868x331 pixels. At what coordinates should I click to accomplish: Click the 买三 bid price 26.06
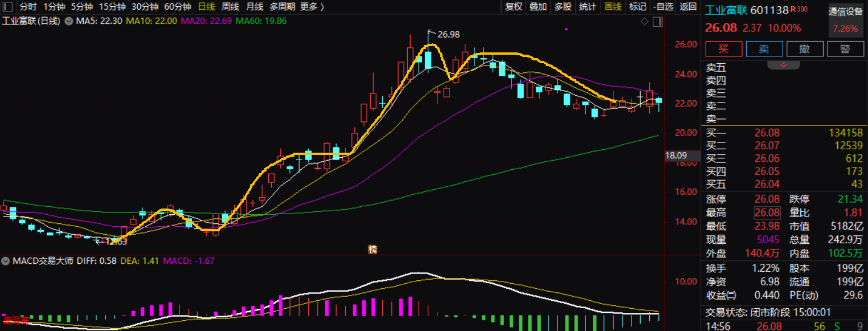(x=767, y=159)
